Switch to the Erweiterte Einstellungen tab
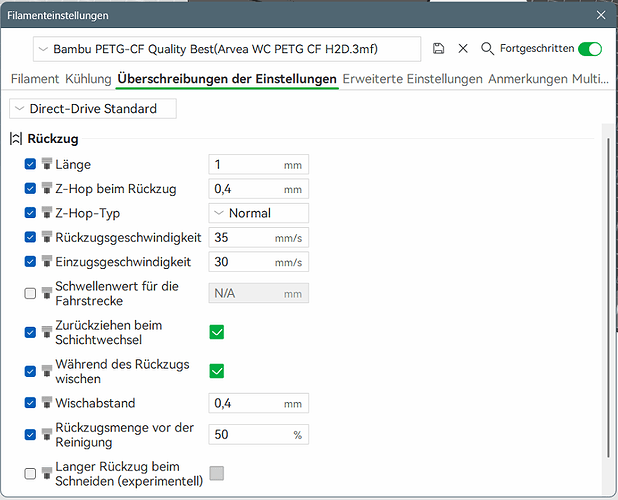This screenshot has height=500, width=618. [413, 79]
